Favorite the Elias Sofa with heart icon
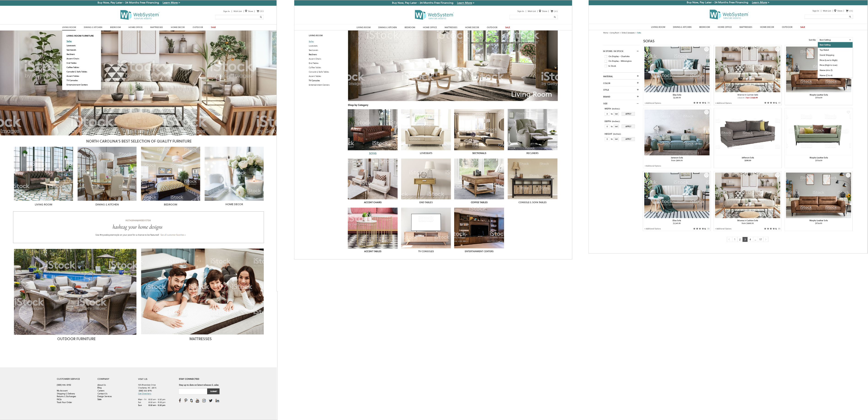Screen dimensions: 868x420 coord(706,49)
